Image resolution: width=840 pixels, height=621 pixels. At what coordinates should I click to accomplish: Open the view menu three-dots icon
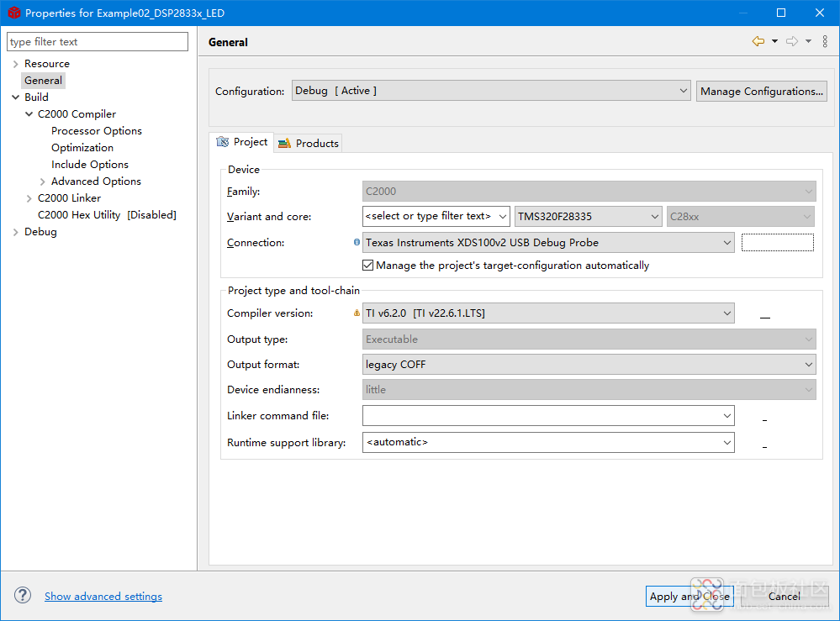pos(825,42)
